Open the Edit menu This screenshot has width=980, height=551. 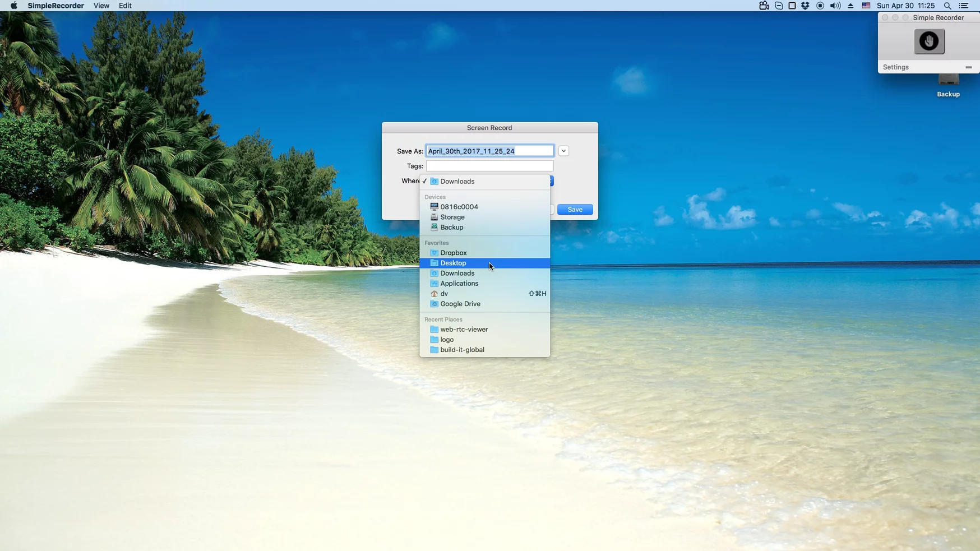125,6
